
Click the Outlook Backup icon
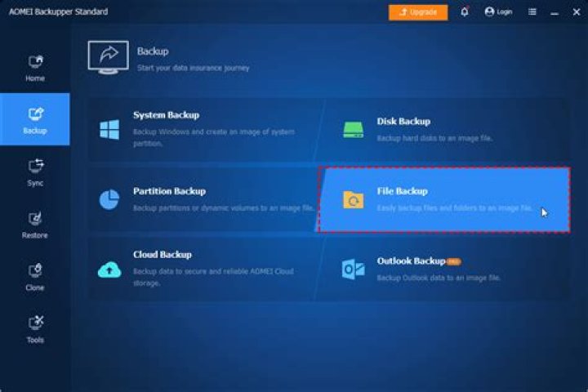(354, 269)
